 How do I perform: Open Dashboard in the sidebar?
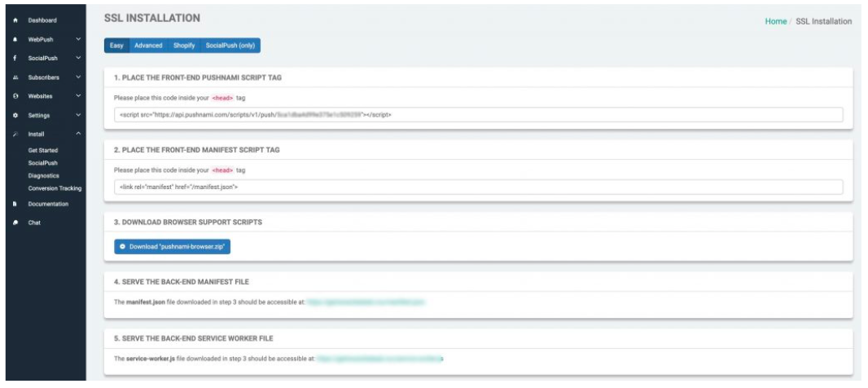point(42,20)
